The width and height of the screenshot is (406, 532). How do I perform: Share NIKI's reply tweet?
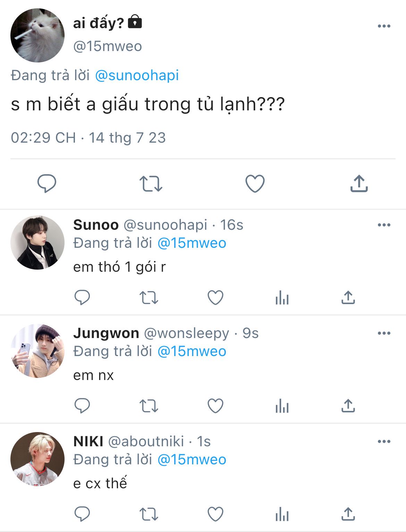coord(348,514)
